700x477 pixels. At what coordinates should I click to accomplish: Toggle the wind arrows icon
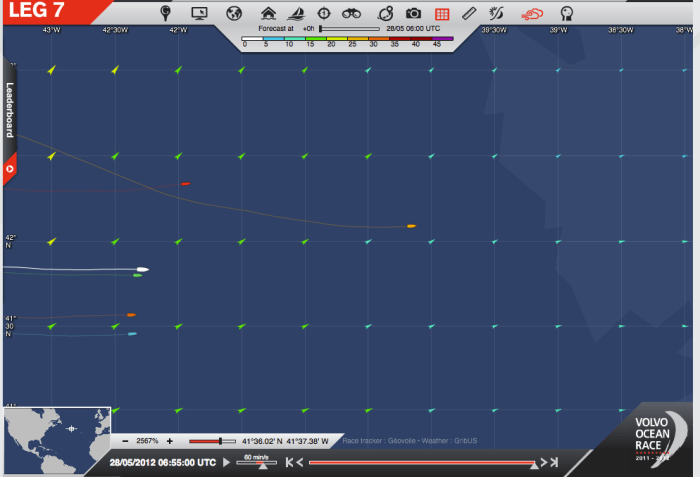click(497, 14)
